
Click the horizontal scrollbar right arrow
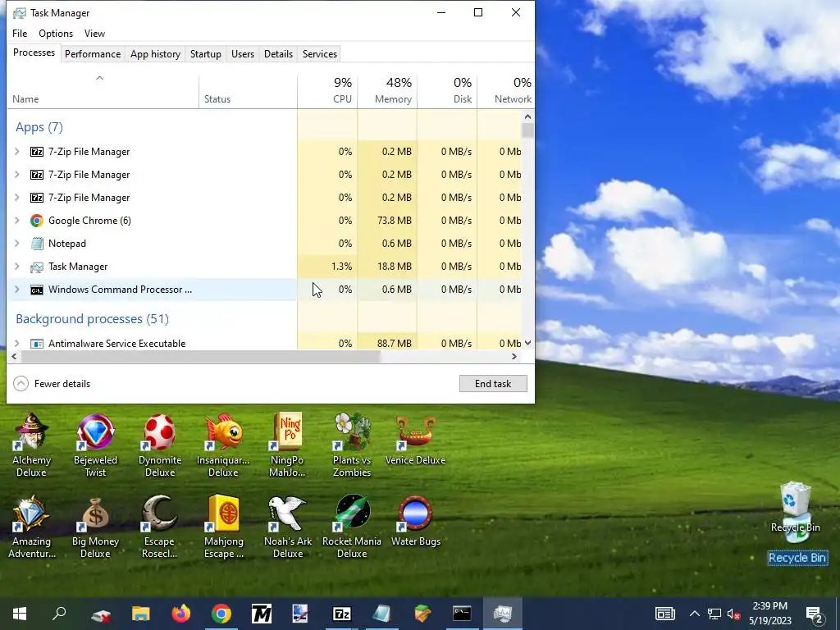(514, 356)
